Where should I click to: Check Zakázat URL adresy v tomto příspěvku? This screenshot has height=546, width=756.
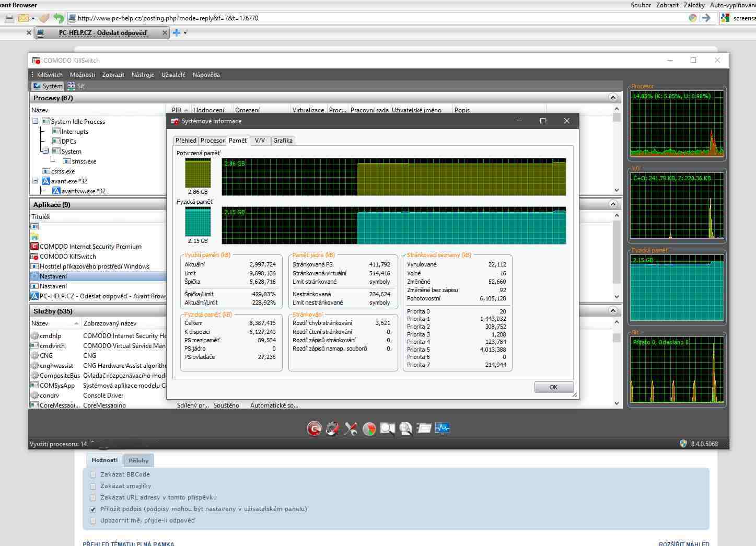[93, 498]
